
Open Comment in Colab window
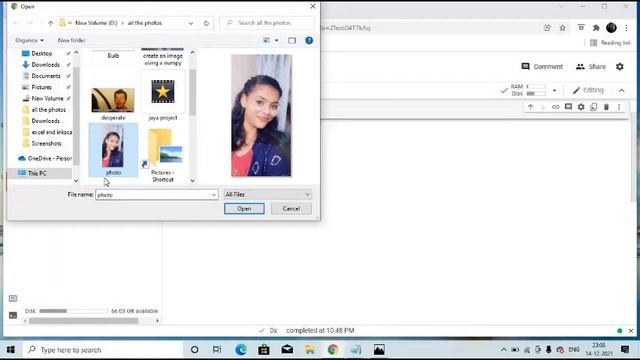click(542, 67)
